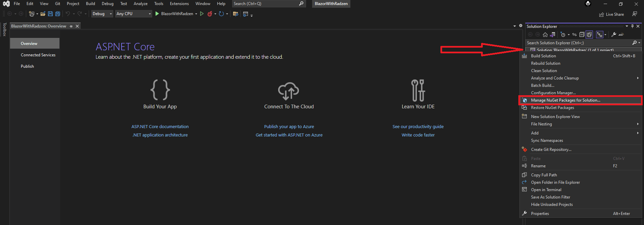644x225 pixels.
Task: Click the Pending Changes Filter clock icon
Action: pyautogui.click(x=563, y=35)
